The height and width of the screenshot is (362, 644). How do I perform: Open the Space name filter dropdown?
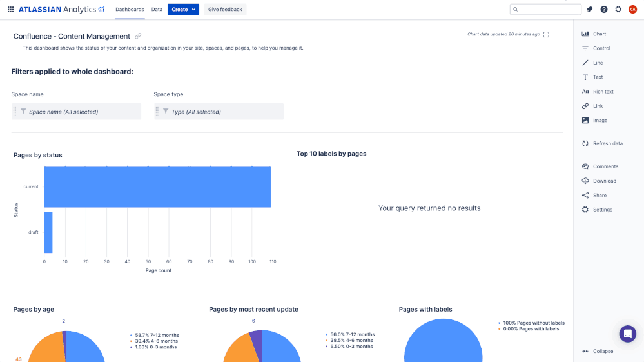(x=77, y=112)
